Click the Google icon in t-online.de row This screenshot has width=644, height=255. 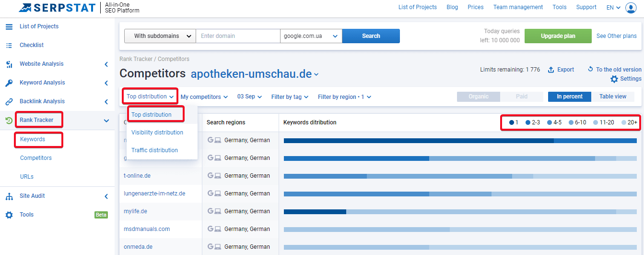point(211,176)
